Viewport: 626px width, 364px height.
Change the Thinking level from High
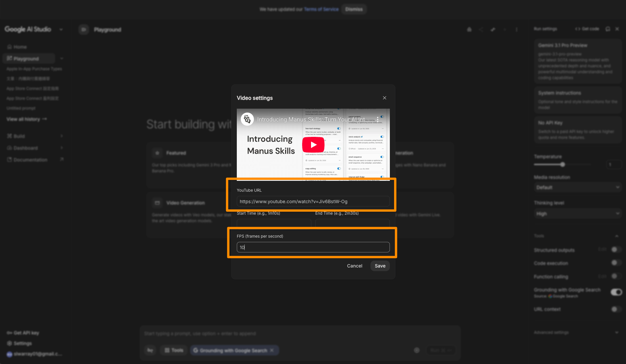click(577, 213)
